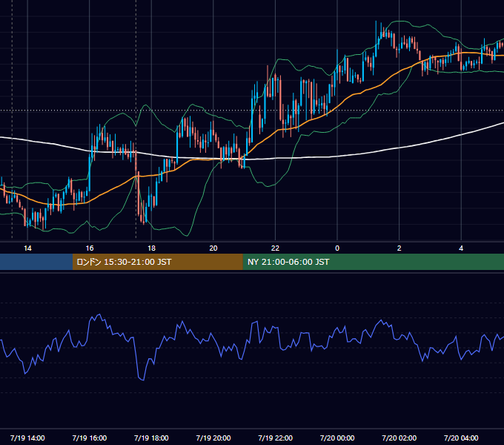
Task: Select the 7/19 22:00 time label
Action: 275,438
